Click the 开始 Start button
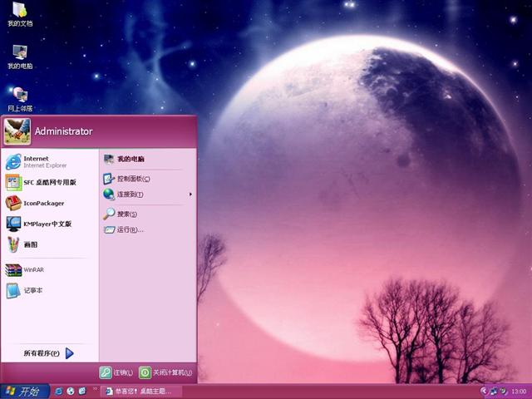This screenshot has height=399, width=532. tap(22, 391)
